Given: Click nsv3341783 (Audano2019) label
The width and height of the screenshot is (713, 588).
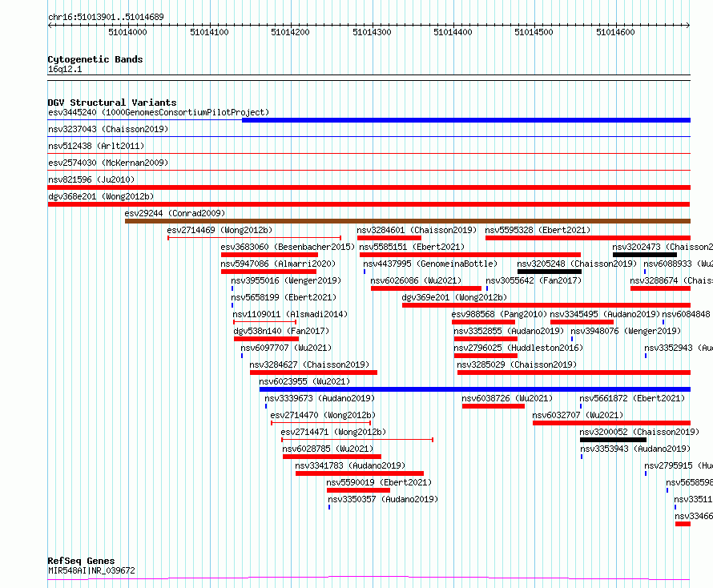Looking at the screenshot, I should coord(350,465).
